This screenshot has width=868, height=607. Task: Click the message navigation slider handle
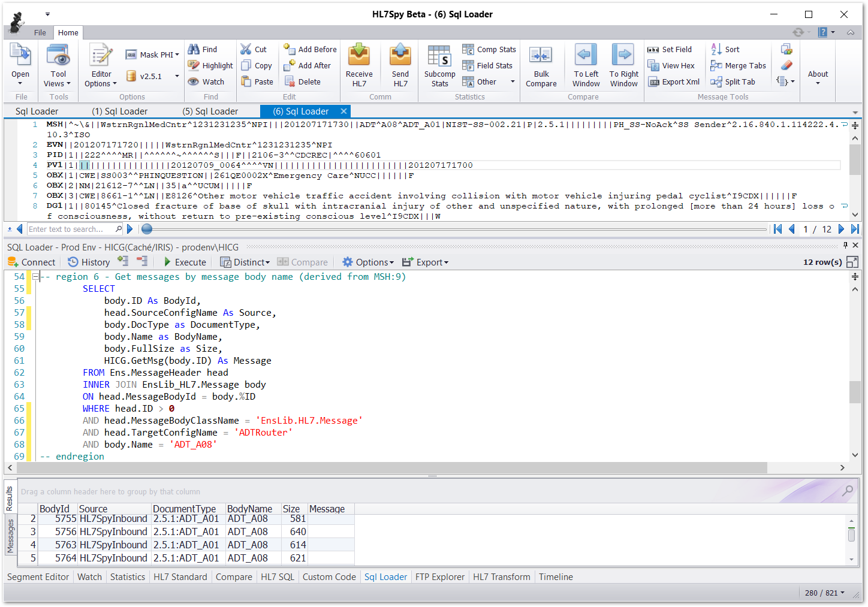(x=146, y=229)
